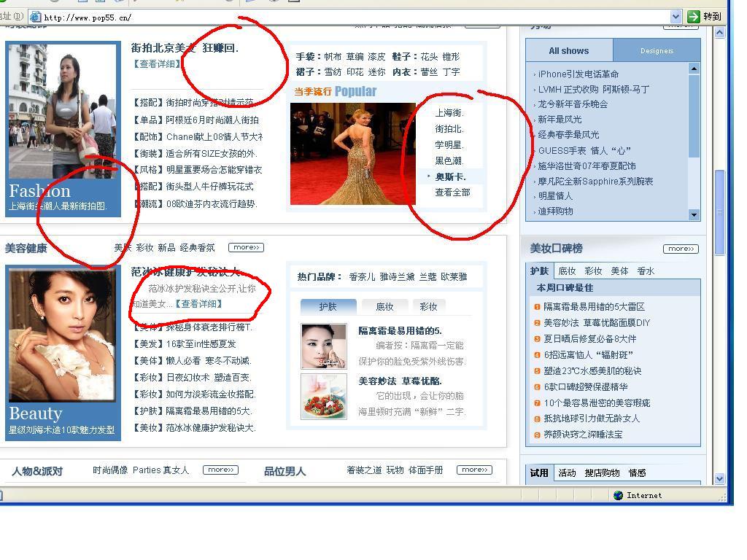747x560 pixels.
Task: Click the page scrollbar up arrow
Action: (720, 32)
